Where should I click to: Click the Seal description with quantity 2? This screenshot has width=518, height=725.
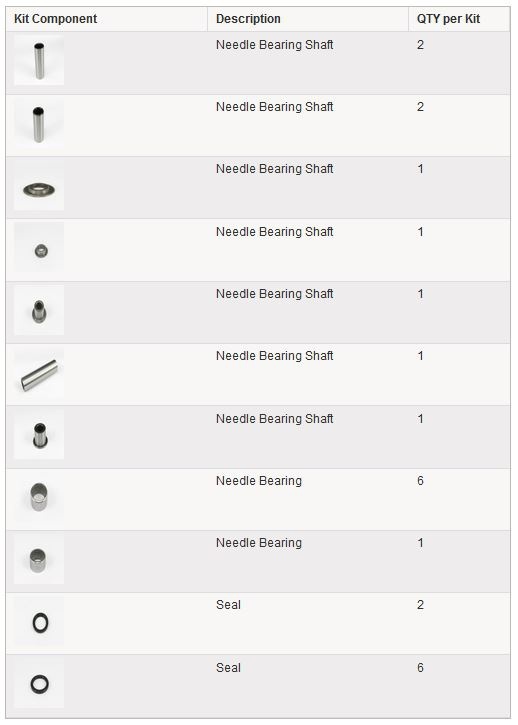tap(228, 605)
